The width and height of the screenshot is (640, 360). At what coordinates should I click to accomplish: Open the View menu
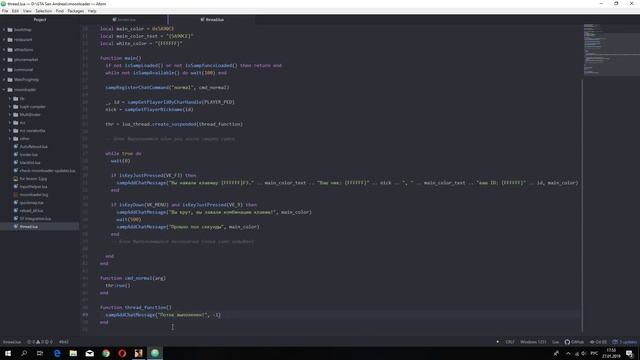(x=27, y=11)
